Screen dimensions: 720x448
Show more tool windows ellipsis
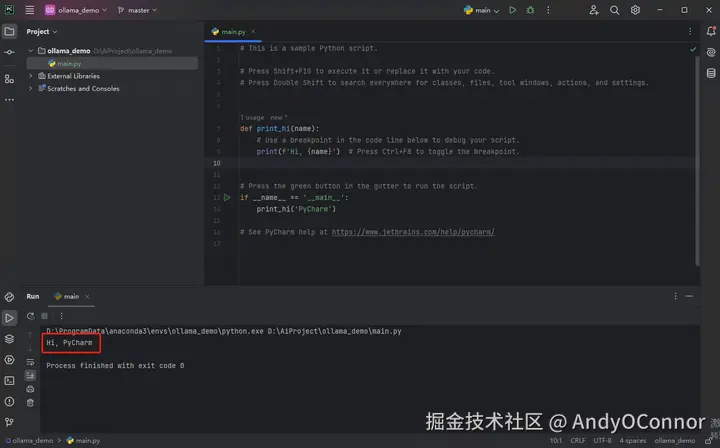tap(9, 100)
